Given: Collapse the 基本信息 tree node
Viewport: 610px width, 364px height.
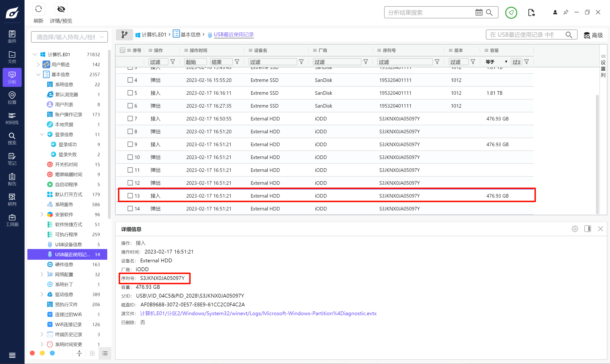Looking at the screenshot, I should (38, 74).
